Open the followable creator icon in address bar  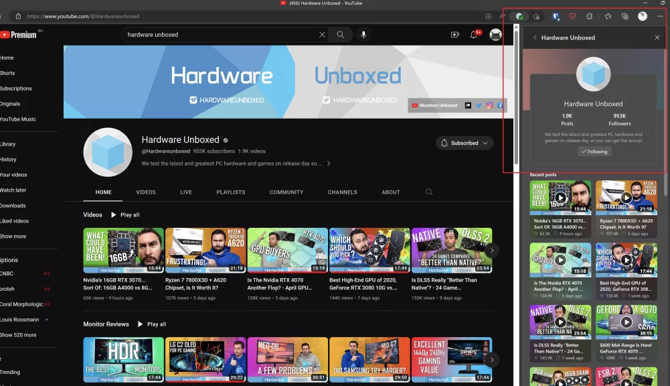click(519, 16)
